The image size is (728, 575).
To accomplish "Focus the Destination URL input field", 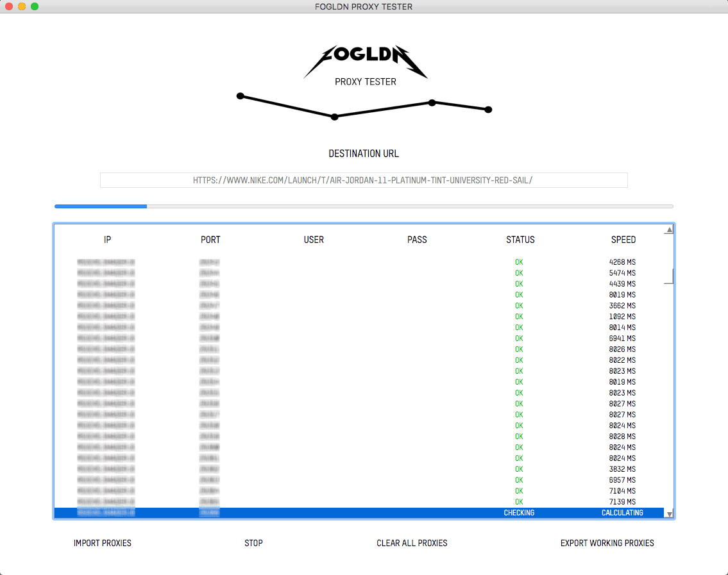I will tap(364, 180).
